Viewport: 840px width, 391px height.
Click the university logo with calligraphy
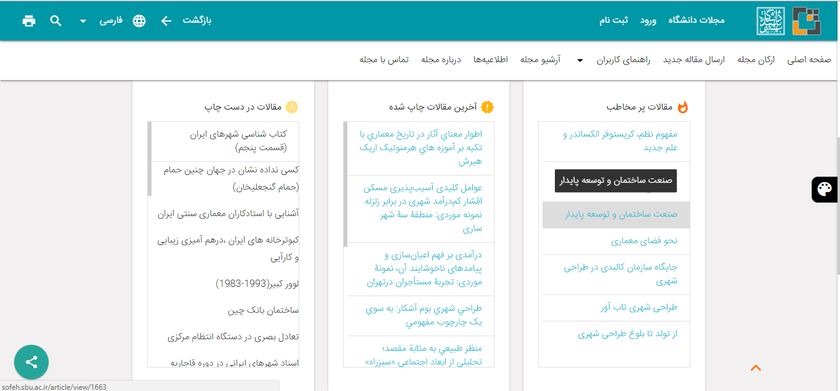770,21
